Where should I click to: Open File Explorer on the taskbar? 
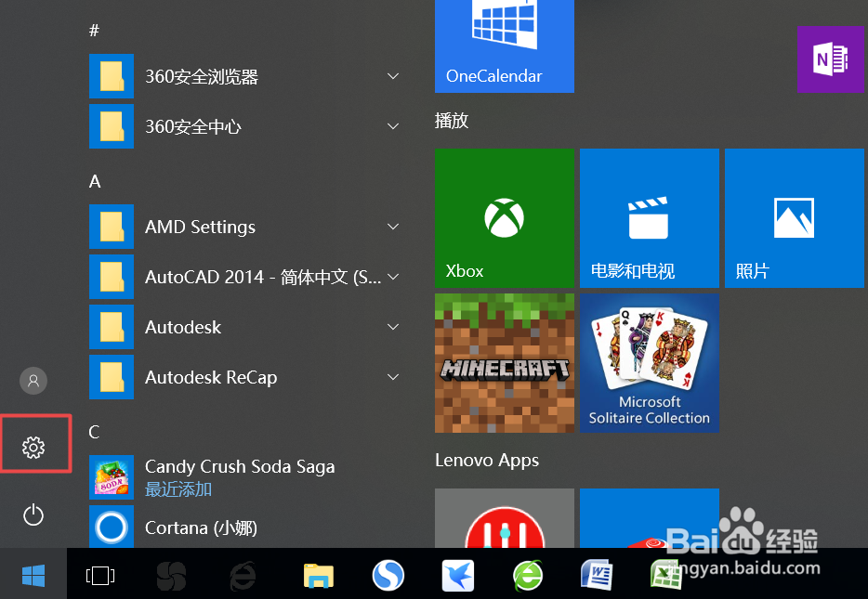coord(319,576)
